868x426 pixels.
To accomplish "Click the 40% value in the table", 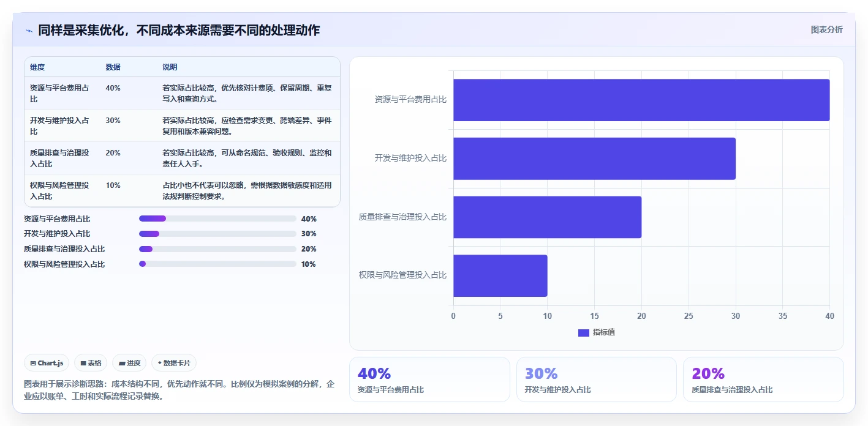I will coord(113,88).
